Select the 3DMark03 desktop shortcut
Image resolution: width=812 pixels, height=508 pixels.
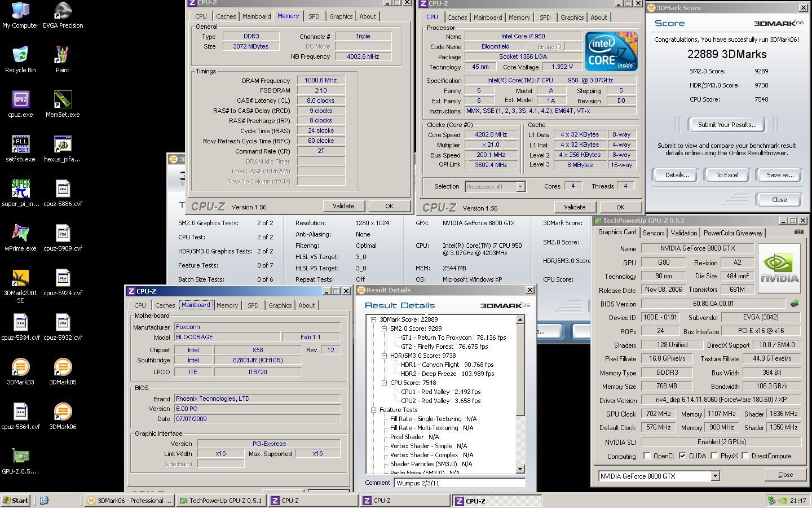coord(20,372)
